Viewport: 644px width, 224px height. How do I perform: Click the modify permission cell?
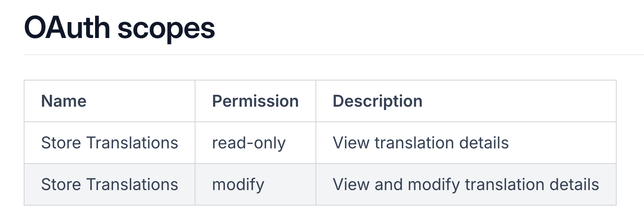click(238, 185)
